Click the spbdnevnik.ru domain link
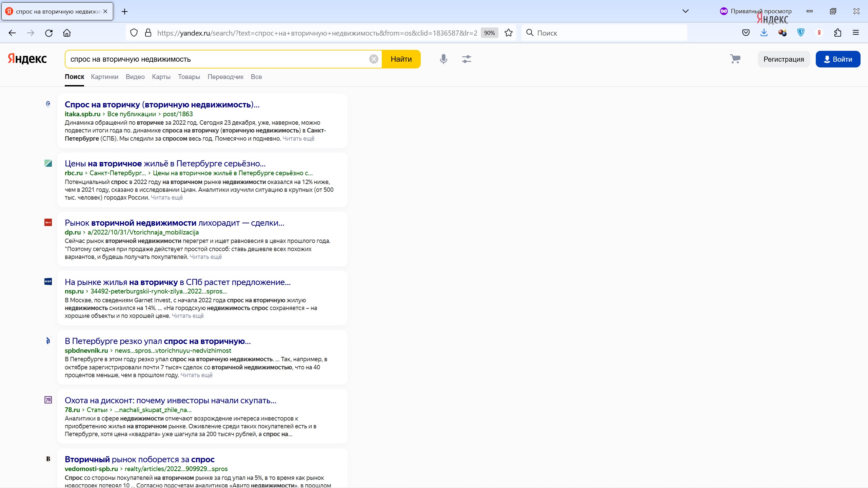The height and width of the screenshot is (488, 868). 86,351
